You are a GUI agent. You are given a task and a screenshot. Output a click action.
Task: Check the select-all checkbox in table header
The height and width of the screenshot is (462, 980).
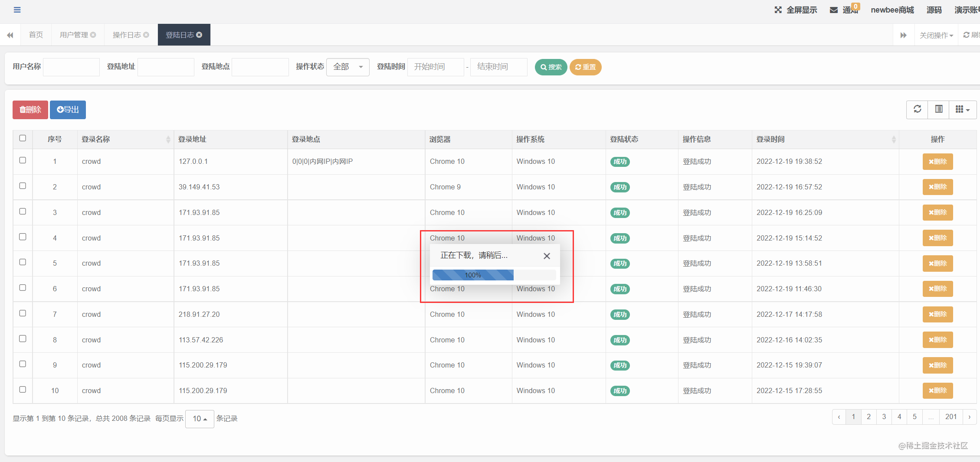pos(23,138)
